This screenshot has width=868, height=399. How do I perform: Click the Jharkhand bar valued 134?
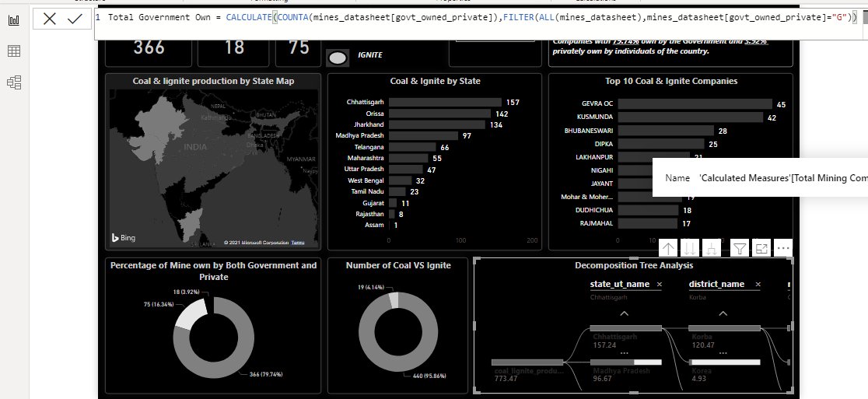tap(437, 124)
